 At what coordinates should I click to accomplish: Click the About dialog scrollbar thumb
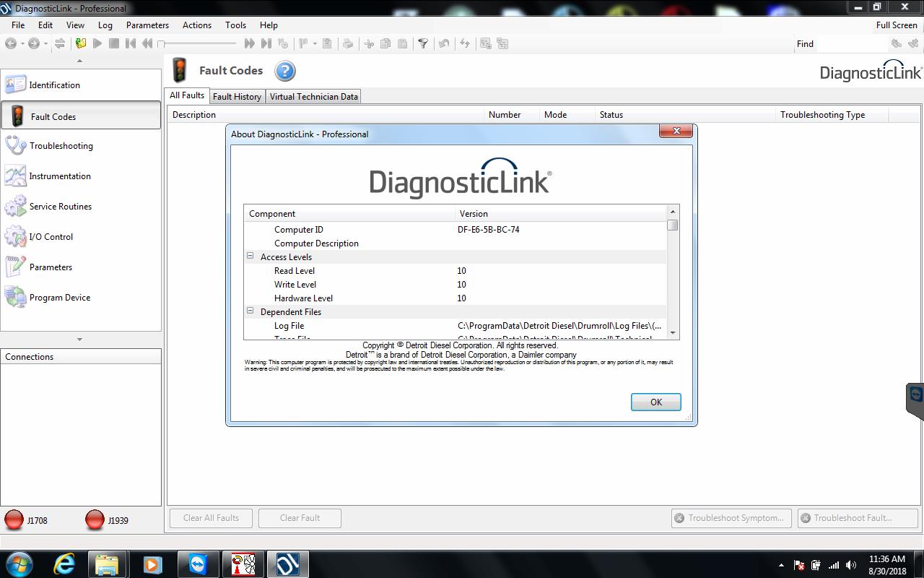pyautogui.click(x=673, y=225)
